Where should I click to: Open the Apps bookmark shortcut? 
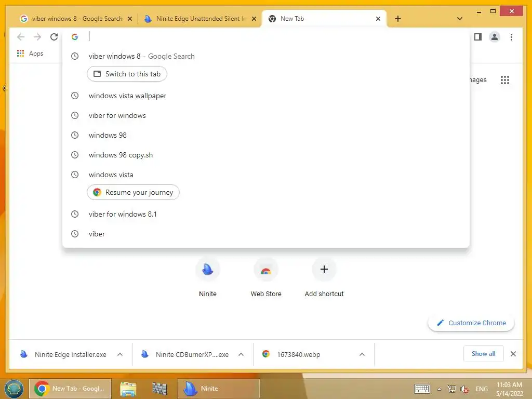30,54
